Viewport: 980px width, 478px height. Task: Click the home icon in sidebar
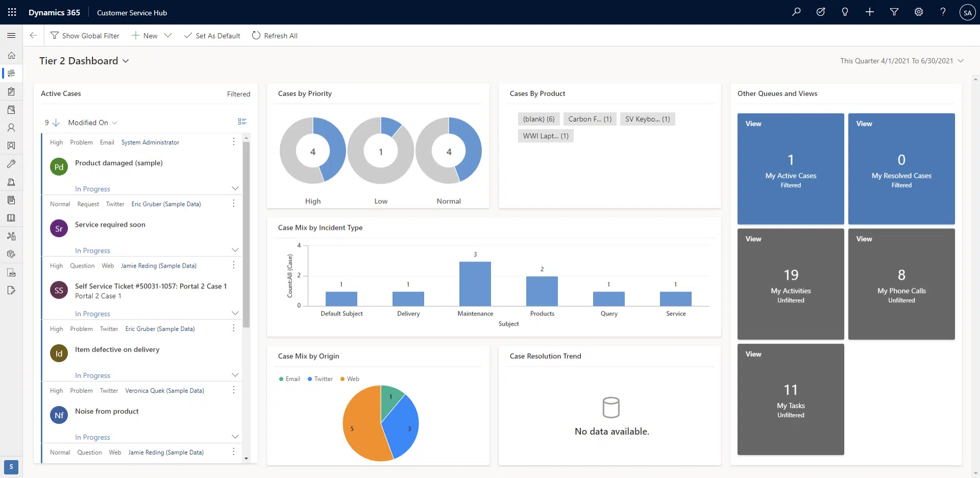11,55
